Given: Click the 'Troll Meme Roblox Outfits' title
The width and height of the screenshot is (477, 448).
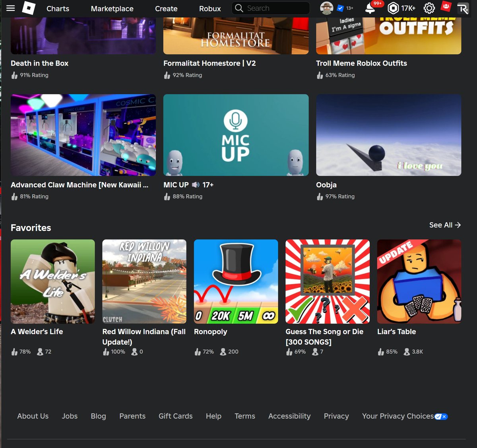Looking at the screenshot, I should click(x=361, y=63).
